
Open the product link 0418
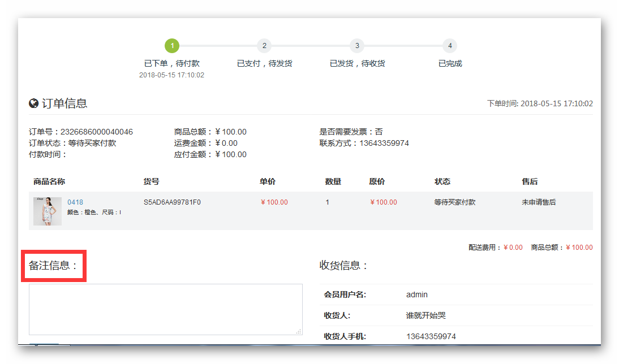click(75, 202)
